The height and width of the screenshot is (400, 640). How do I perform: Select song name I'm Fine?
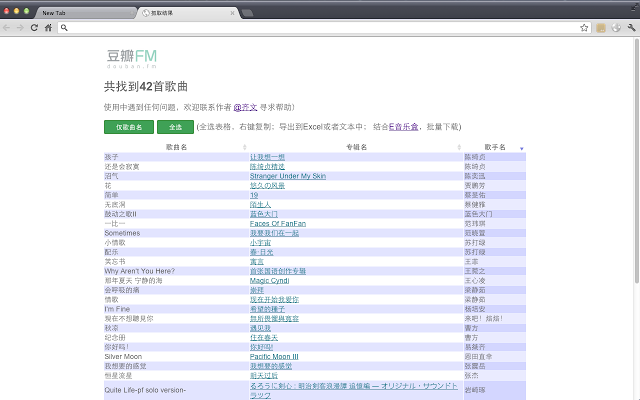click(117, 309)
